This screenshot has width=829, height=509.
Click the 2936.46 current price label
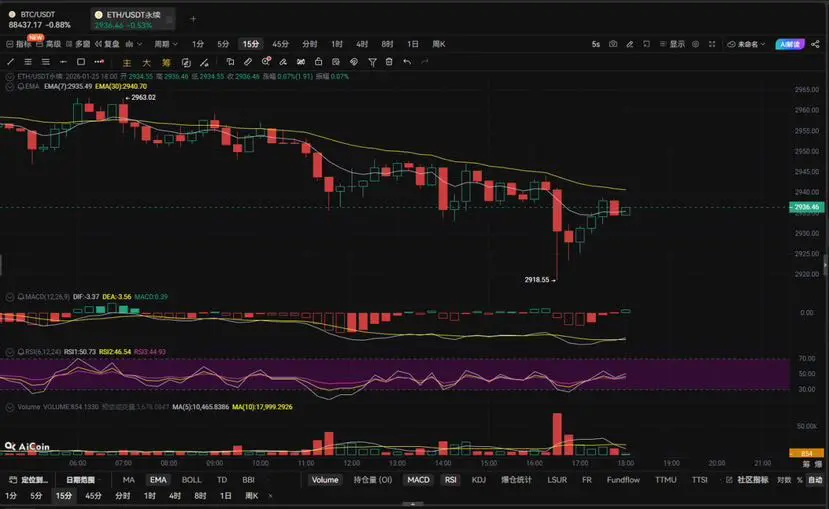[x=806, y=207]
